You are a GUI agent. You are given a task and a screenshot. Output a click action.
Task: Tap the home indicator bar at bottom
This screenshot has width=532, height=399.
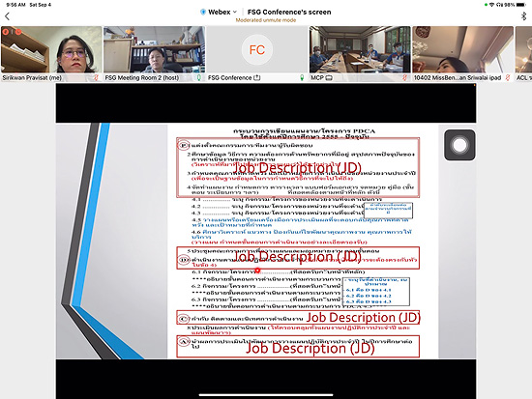tap(266, 394)
